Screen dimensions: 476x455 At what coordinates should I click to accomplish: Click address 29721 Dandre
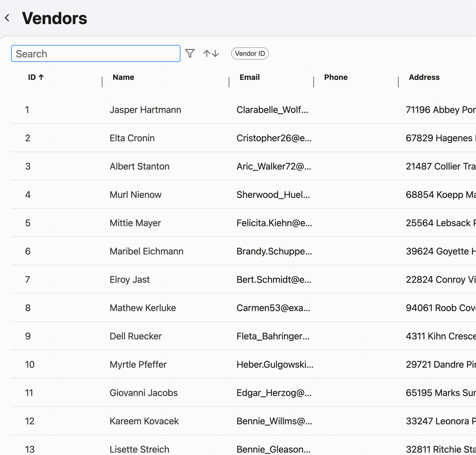click(x=441, y=365)
